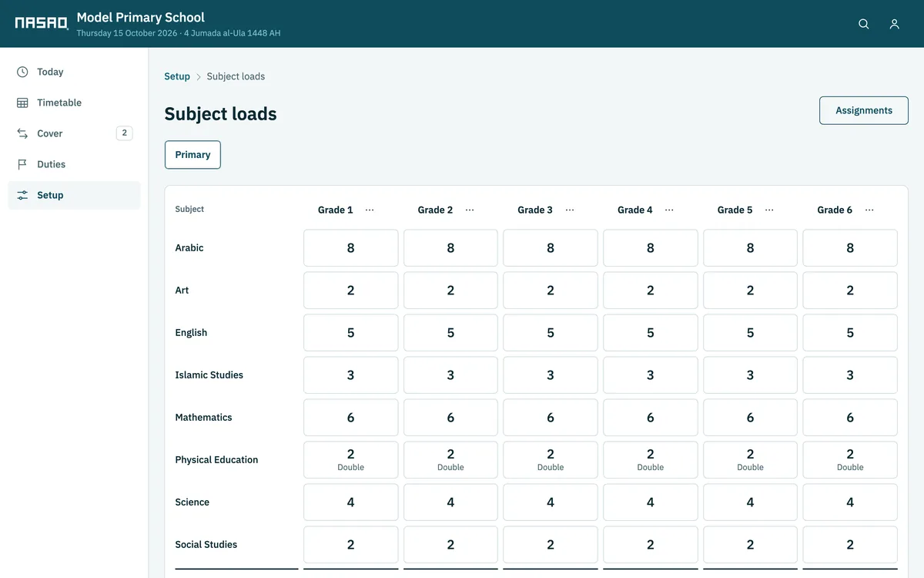Click the Assignments button

coord(864,110)
